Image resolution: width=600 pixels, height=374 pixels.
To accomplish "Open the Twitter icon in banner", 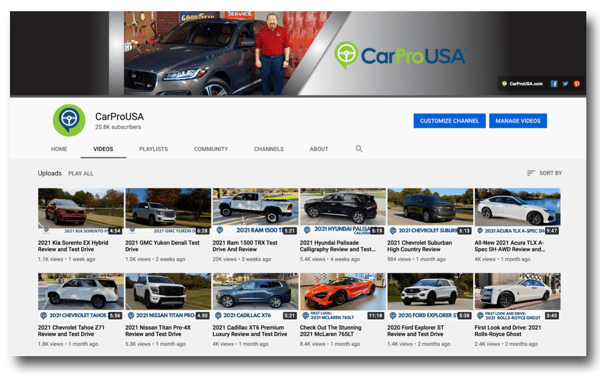I will pos(565,83).
